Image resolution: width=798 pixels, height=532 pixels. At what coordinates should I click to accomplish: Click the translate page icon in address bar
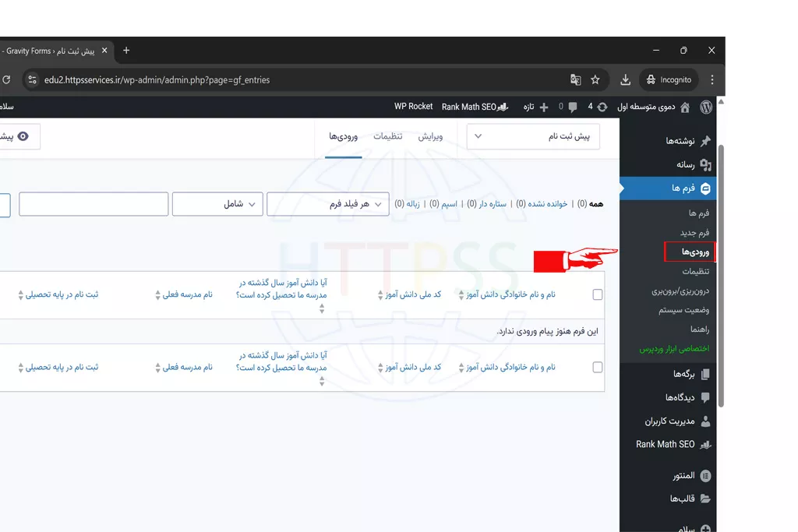(x=576, y=79)
